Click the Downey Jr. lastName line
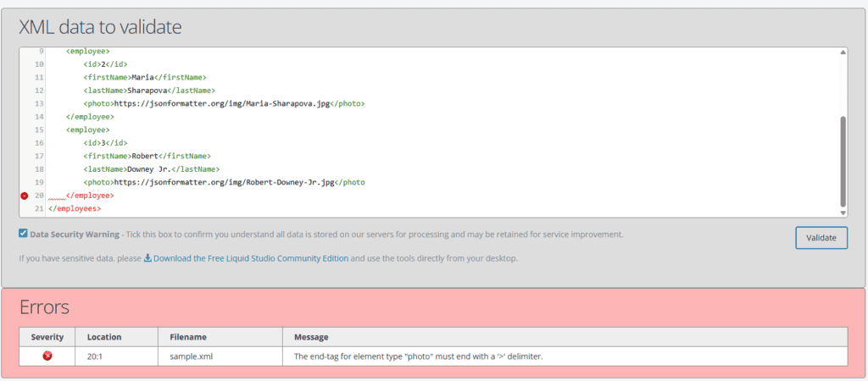Viewport: 868px width, 381px height. 152,169
